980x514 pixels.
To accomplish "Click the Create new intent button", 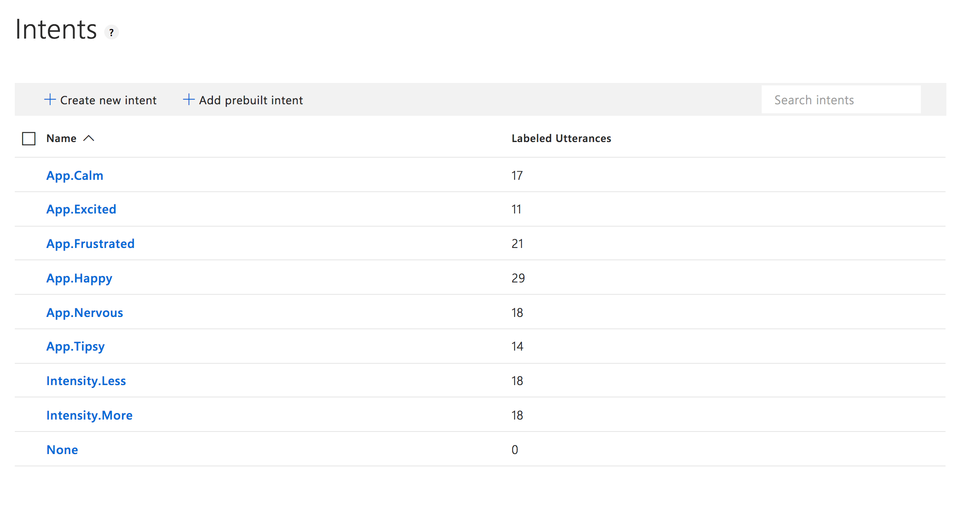I will click(108, 100).
